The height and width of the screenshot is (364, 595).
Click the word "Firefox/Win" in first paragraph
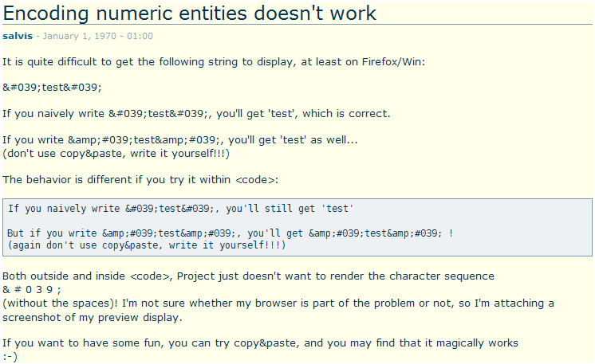(392, 62)
